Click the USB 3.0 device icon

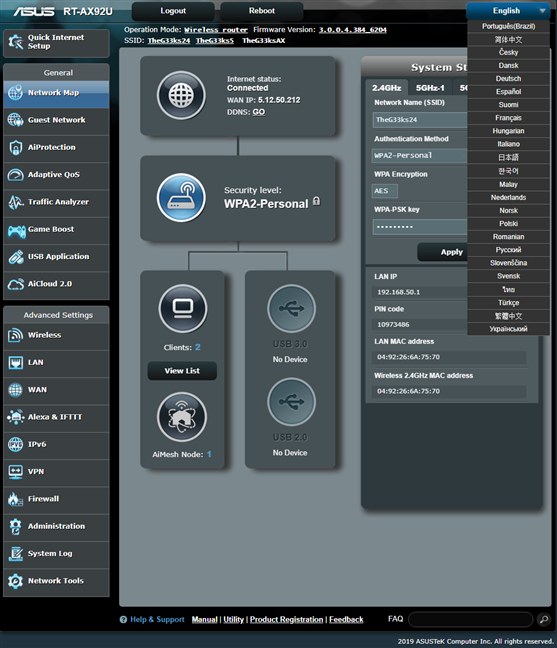pyautogui.click(x=291, y=308)
